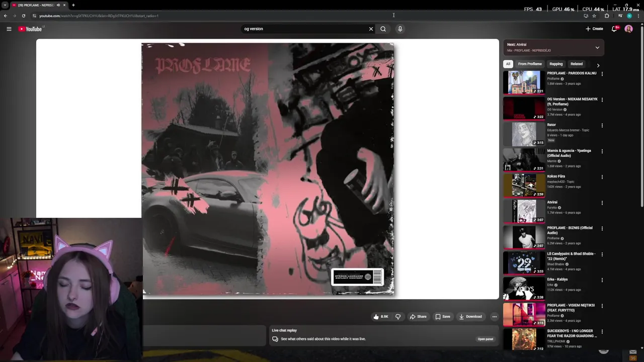The image size is (644, 362).
Task: Select the Rapping filter chip
Action: click(556, 64)
